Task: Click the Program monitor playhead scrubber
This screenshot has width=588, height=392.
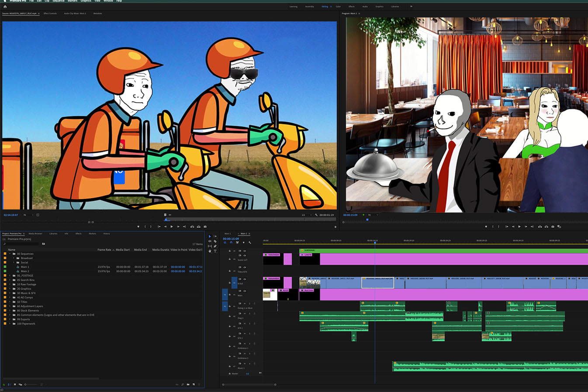Action: click(x=367, y=220)
